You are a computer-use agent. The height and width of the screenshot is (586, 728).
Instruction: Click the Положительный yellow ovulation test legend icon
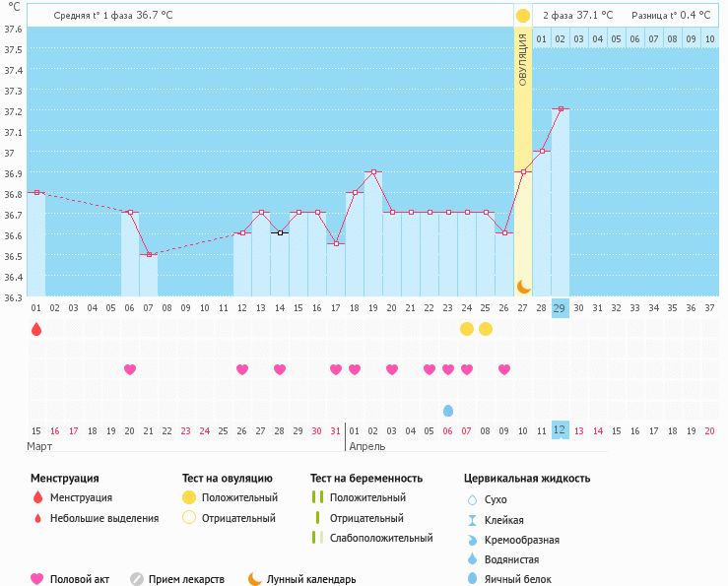188,498
